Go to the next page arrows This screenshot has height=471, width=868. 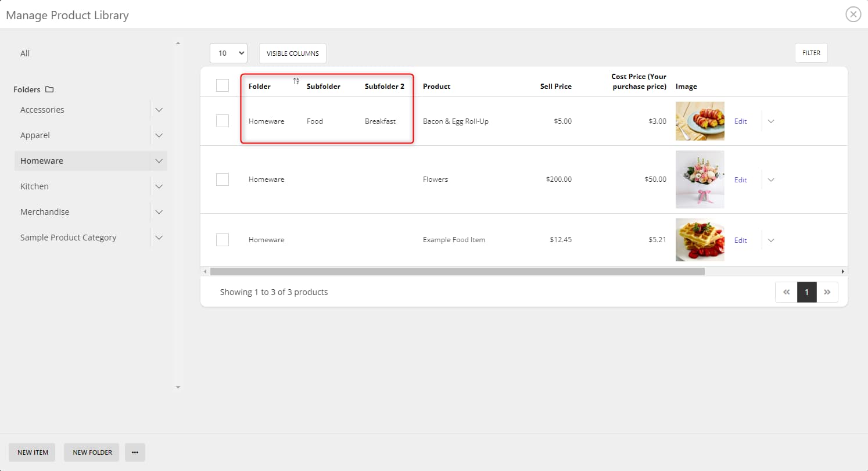point(827,292)
